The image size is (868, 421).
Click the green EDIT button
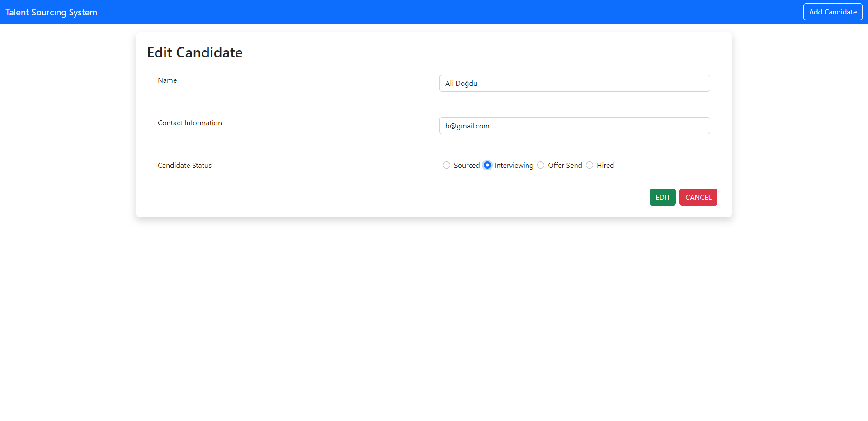click(x=662, y=197)
